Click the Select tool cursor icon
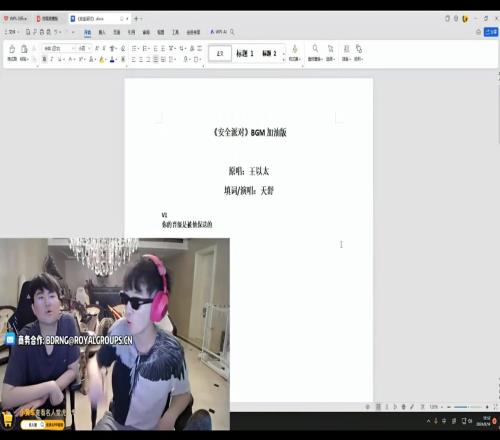 330,49
